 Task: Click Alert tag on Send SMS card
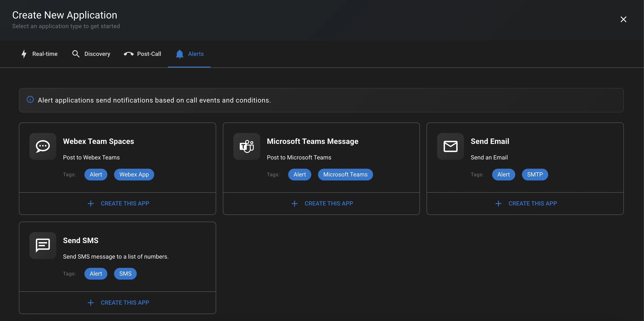coord(96,274)
